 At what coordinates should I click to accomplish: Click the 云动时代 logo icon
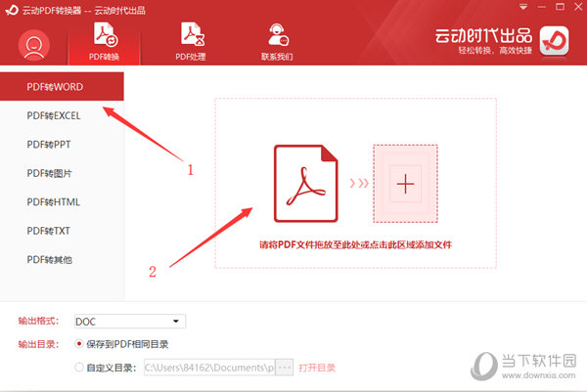554,41
